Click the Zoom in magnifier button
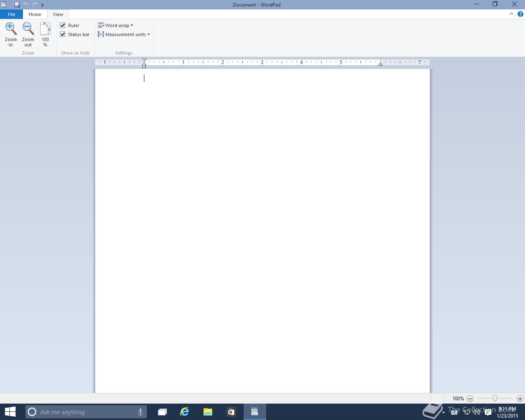This screenshot has height=420, width=525. 11,34
